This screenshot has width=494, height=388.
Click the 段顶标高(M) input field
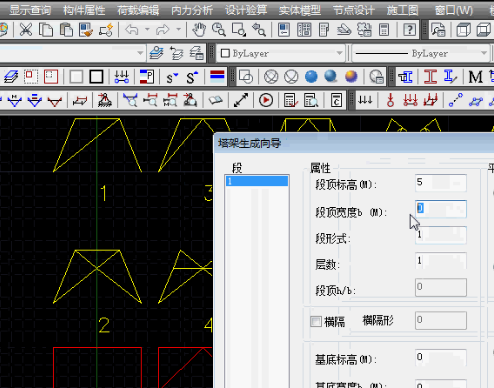click(441, 183)
